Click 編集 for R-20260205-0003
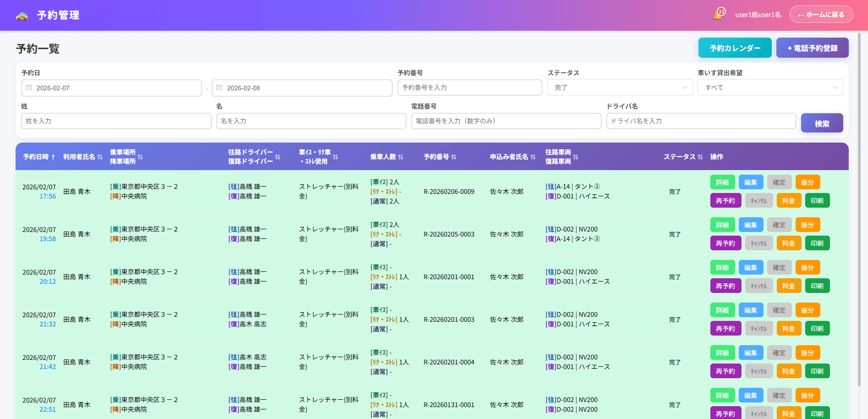Screen dimensions: 868x419 pos(751,225)
